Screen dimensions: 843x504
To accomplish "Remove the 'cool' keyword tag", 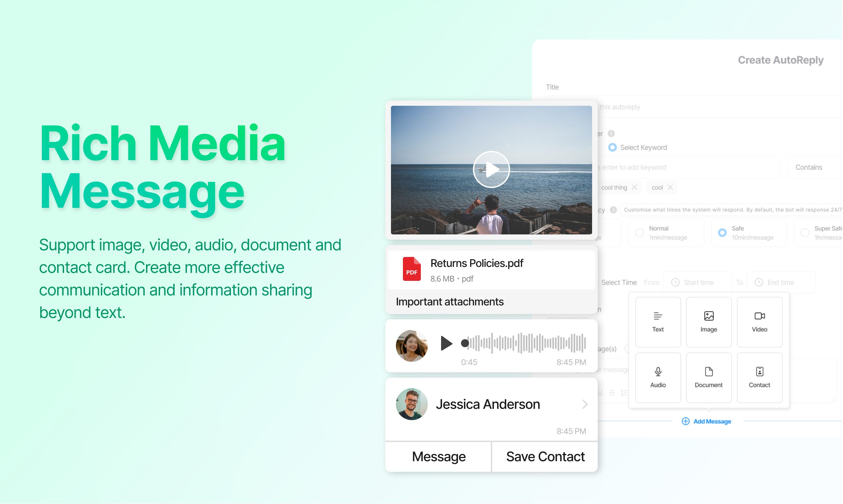I will (670, 187).
